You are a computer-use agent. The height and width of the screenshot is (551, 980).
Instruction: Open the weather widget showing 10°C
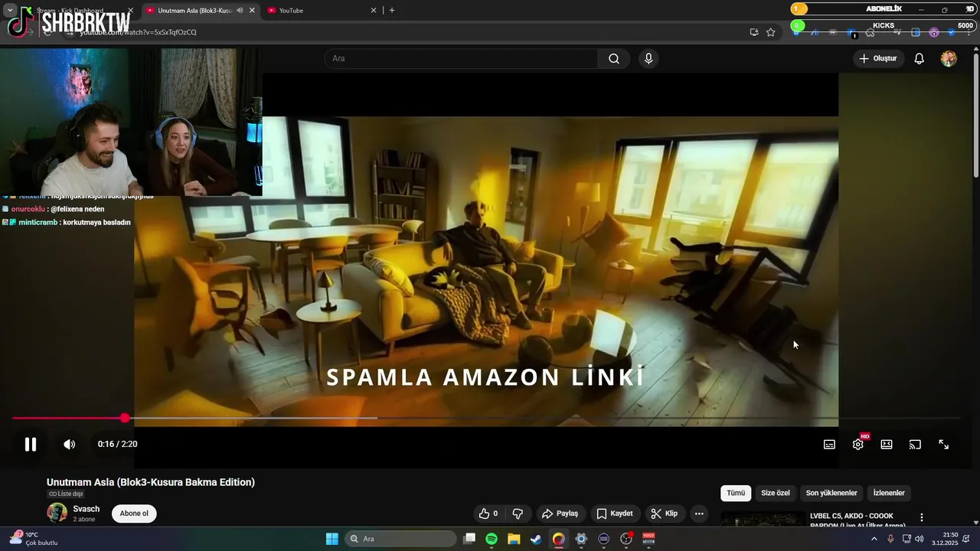33,539
